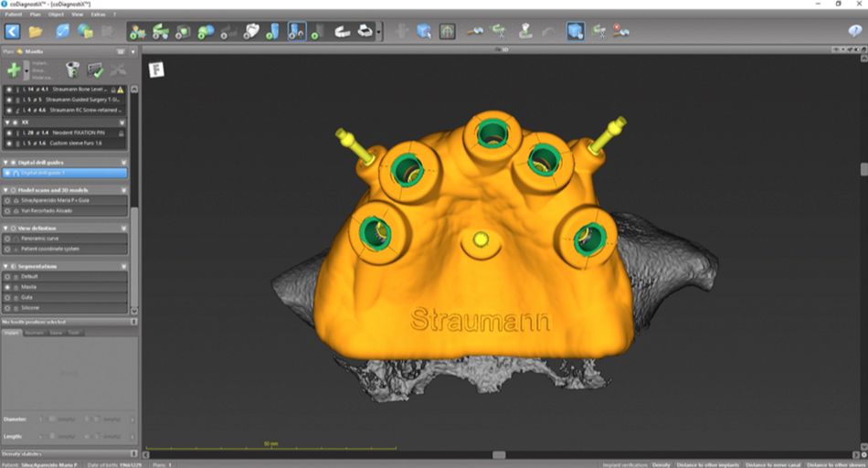Click the measure tool with blue arrows icon
The width and height of the screenshot is (868, 468).
click(x=474, y=32)
